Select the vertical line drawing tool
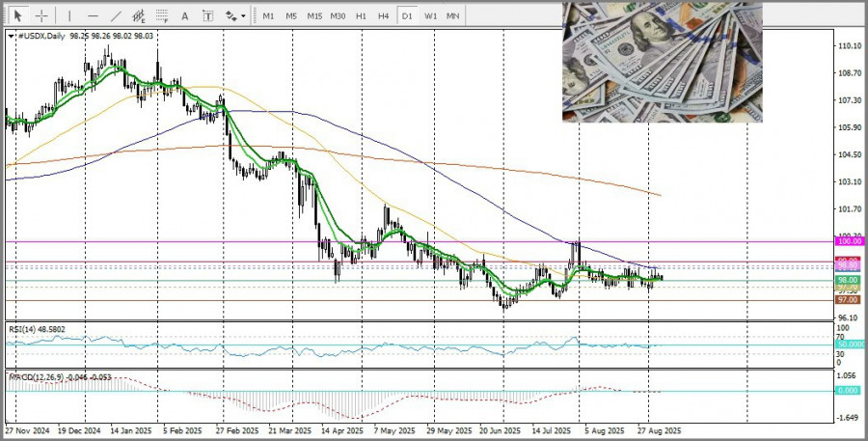868x441 pixels. pyautogui.click(x=68, y=16)
